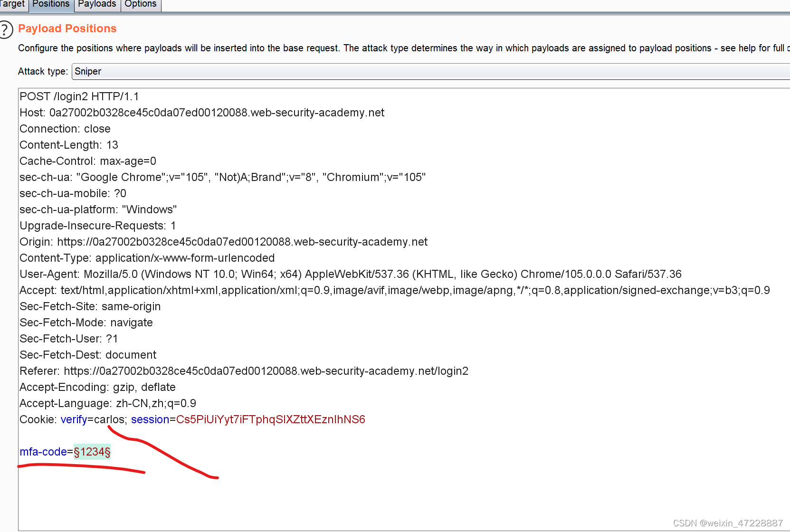Switch to the Target tab
The height and width of the screenshot is (532, 790).
click(x=13, y=4)
